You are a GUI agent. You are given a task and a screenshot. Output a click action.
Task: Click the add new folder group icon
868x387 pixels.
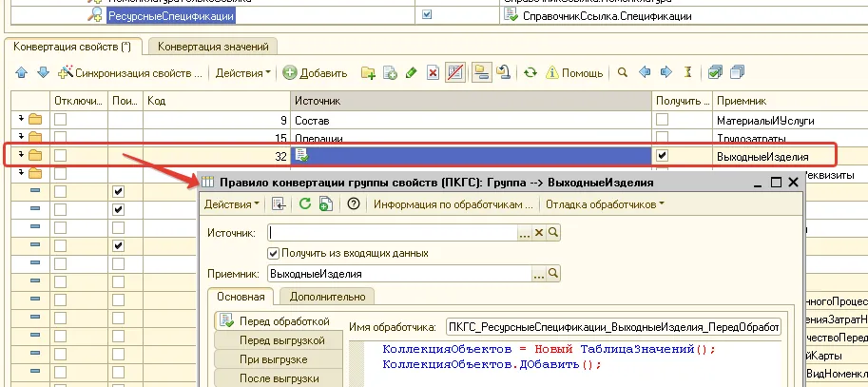pyautogui.click(x=368, y=72)
